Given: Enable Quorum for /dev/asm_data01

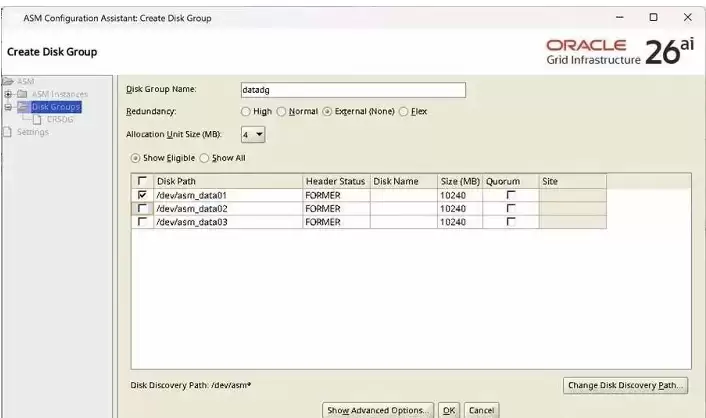Looking at the screenshot, I should [x=511, y=195].
